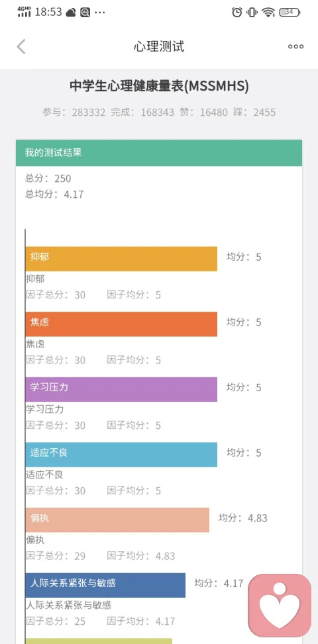Tap the 踩：2455 dislike count
The image size is (318, 644).
coord(254,112)
